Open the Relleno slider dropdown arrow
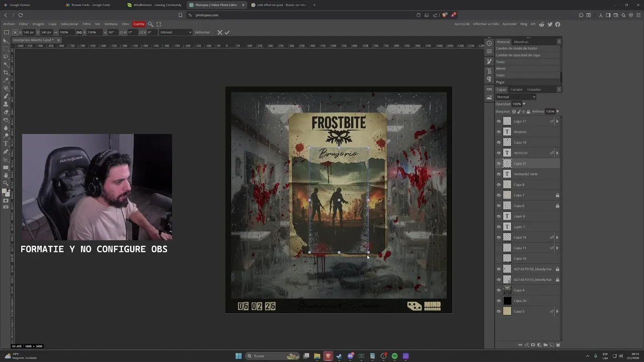 click(x=557, y=112)
